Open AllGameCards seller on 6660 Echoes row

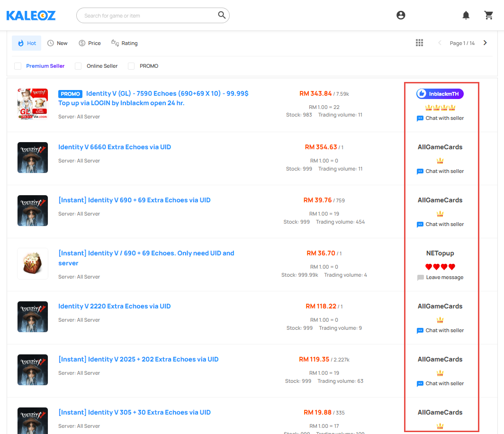(x=440, y=147)
